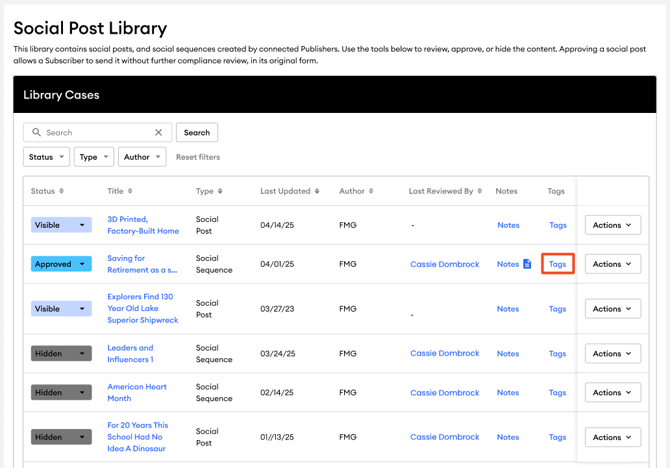Open the Status filter dropdown
This screenshot has width=670, height=468.
point(46,157)
